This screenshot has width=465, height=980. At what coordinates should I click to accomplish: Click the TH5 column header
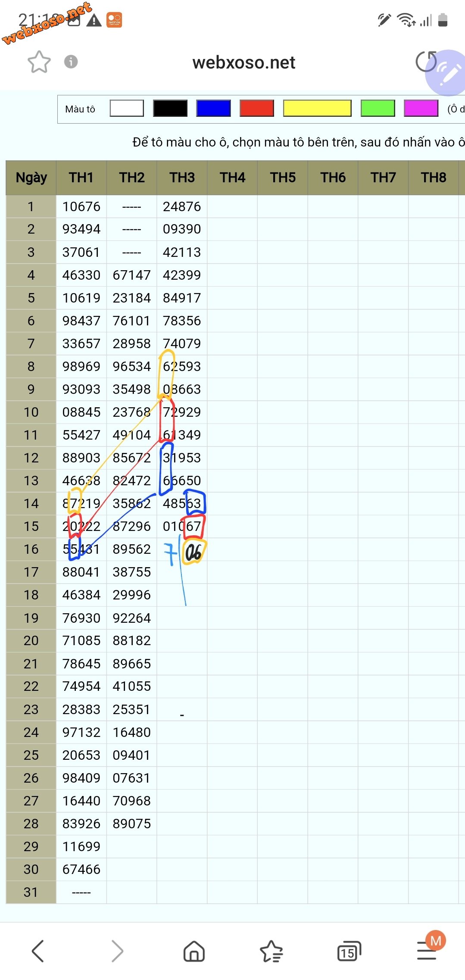[283, 178]
